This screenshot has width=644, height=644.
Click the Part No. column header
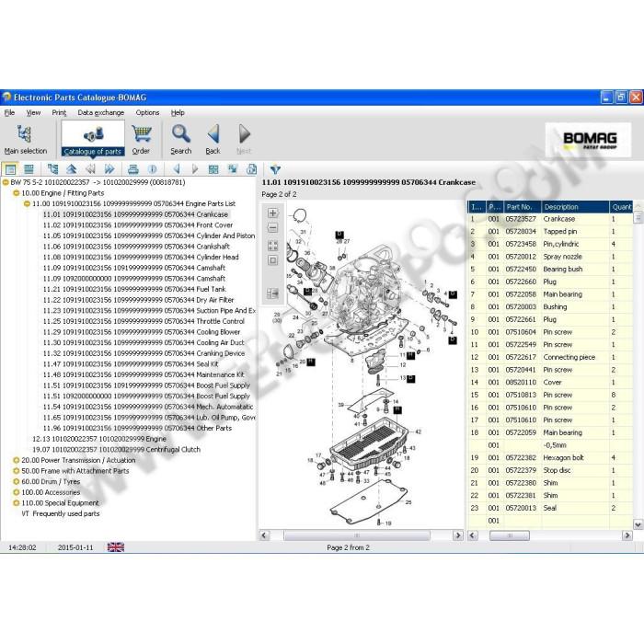pyautogui.click(x=522, y=207)
